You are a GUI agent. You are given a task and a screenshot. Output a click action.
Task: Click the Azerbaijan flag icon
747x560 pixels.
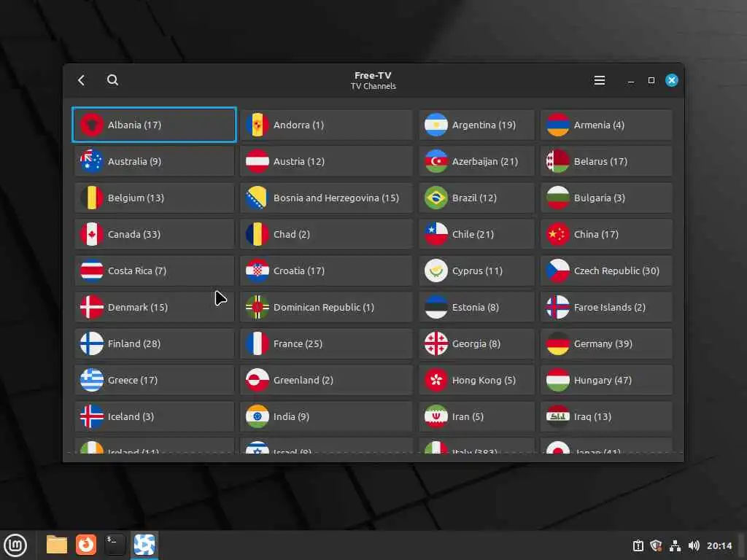coord(436,161)
